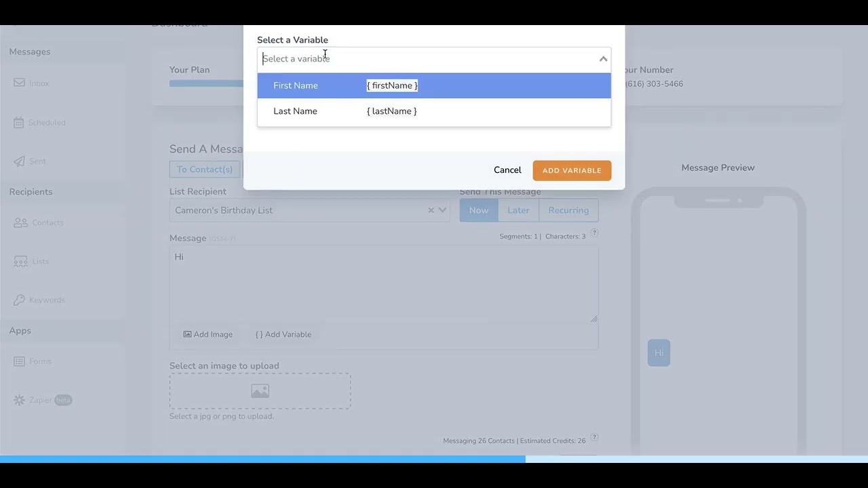The image size is (868, 488).
Task: Choose the First Name variable option
Action: coord(434,85)
